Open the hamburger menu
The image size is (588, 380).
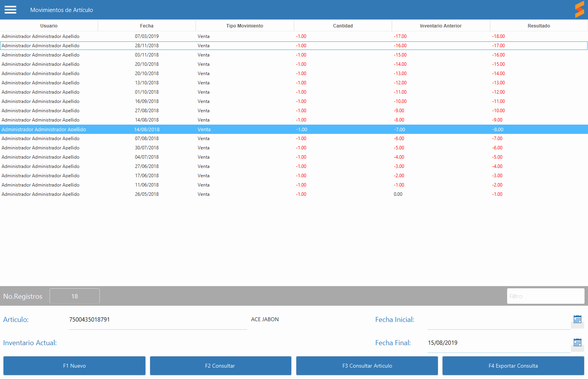click(x=10, y=10)
